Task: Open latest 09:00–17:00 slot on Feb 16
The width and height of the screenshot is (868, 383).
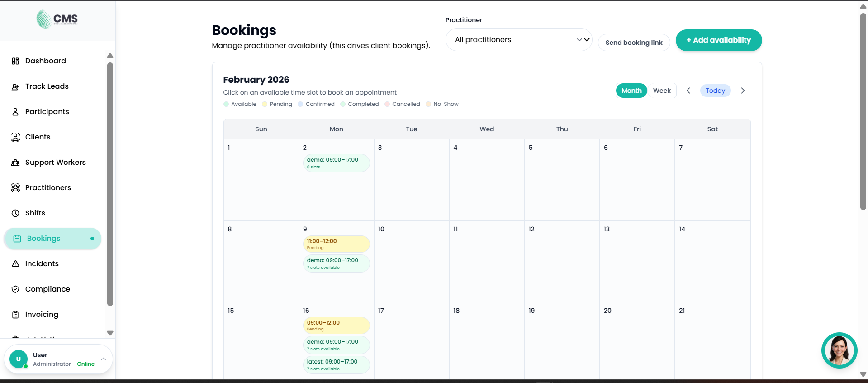Action: coord(336,365)
